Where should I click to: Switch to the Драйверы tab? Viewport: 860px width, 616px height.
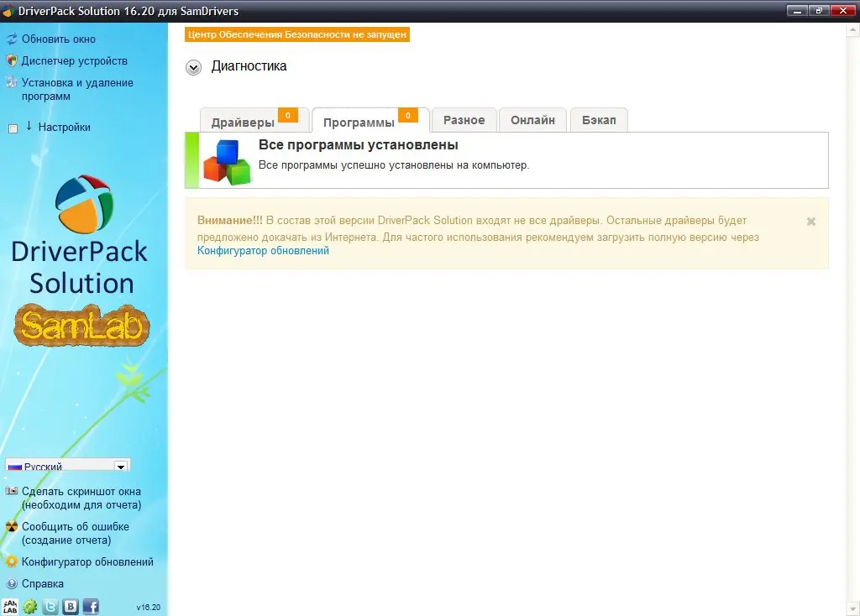coord(254,120)
